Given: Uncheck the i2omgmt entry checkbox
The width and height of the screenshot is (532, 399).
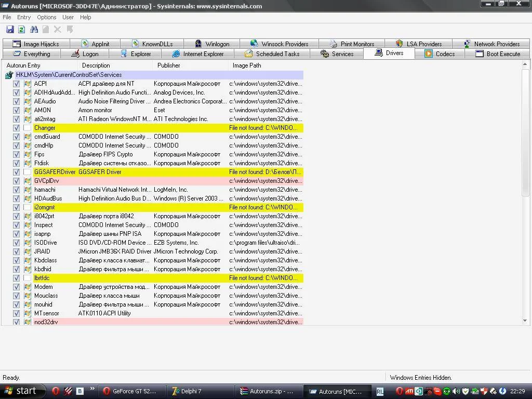Looking at the screenshot, I should tap(16, 207).
